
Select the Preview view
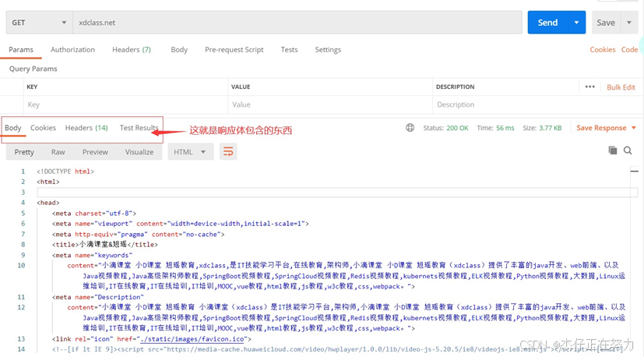(x=95, y=152)
